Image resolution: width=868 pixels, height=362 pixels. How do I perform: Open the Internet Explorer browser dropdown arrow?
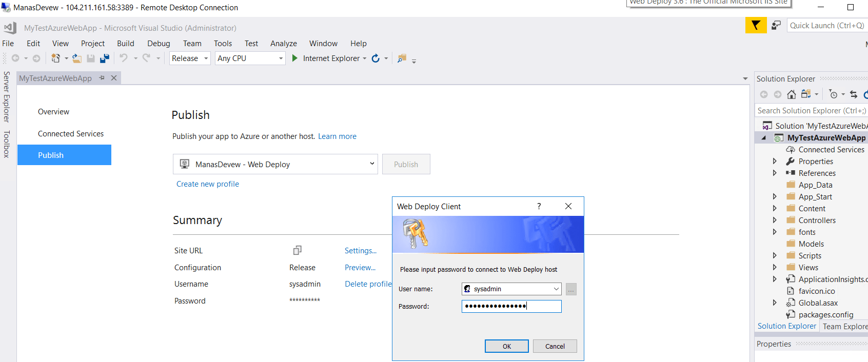(365, 58)
